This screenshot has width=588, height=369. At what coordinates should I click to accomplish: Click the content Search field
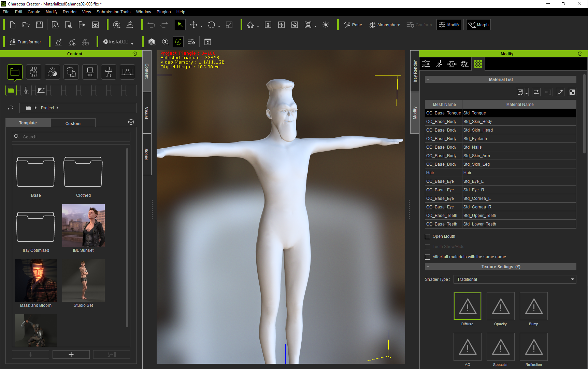click(71, 137)
